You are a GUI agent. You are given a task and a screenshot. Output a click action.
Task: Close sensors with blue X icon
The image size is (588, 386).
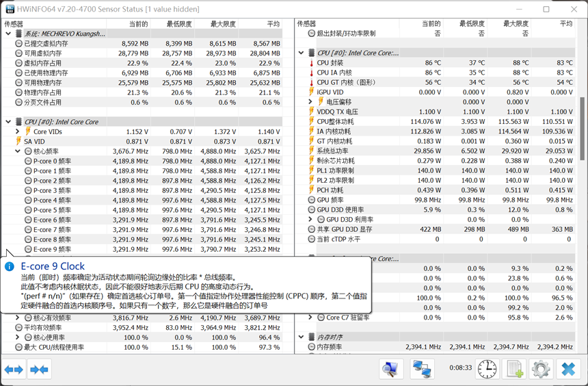click(x=568, y=370)
